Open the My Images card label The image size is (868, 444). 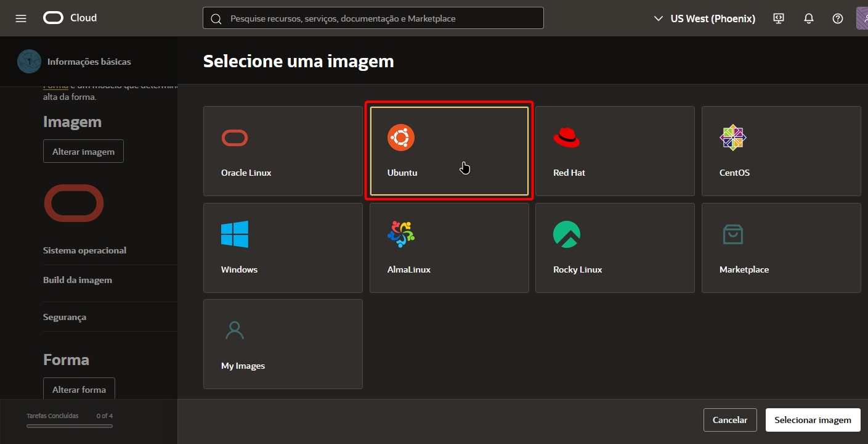tap(243, 366)
